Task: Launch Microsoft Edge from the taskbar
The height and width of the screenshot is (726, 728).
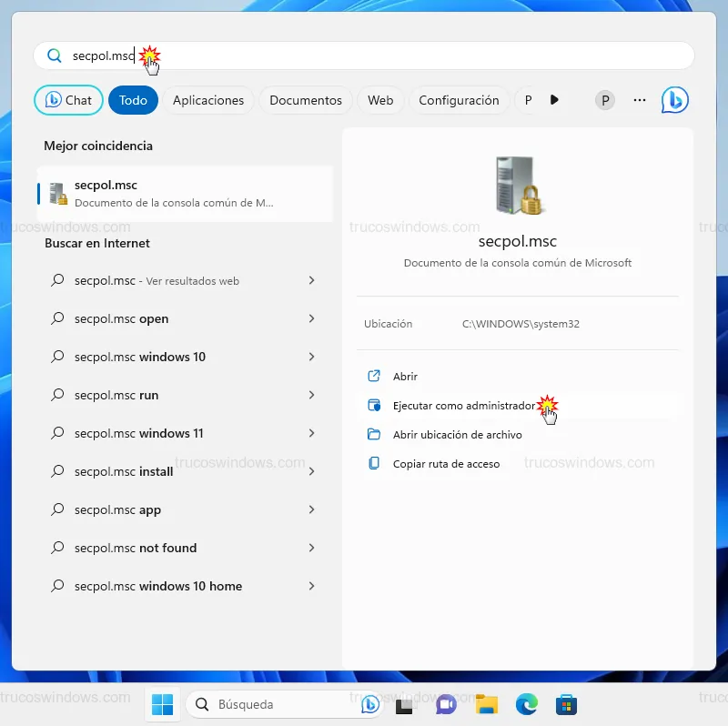Action: click(x=527, y=704)
